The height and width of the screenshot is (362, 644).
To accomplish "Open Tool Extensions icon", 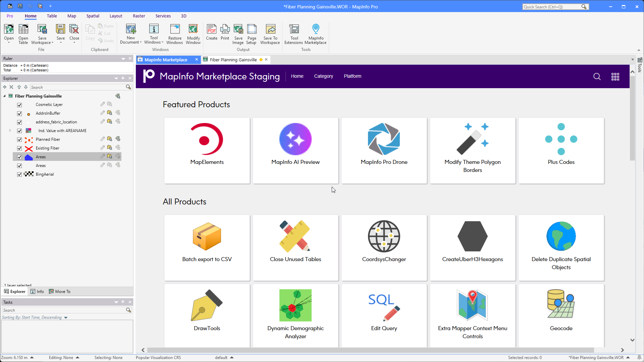I will (294, 29).
